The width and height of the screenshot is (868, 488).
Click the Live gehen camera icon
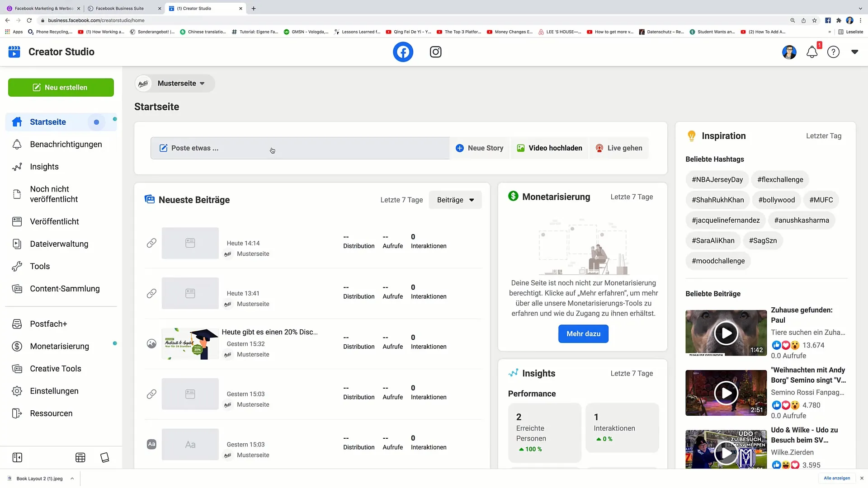[599, 148]
